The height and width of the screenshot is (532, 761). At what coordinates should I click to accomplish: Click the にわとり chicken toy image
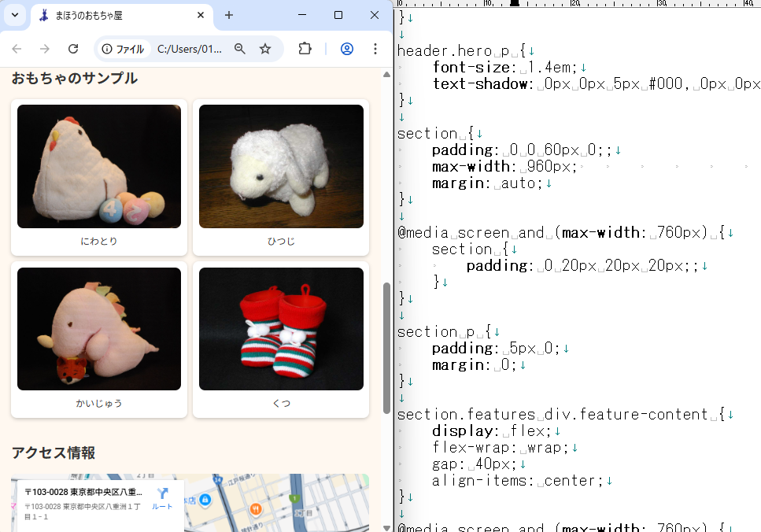point(99,167)
